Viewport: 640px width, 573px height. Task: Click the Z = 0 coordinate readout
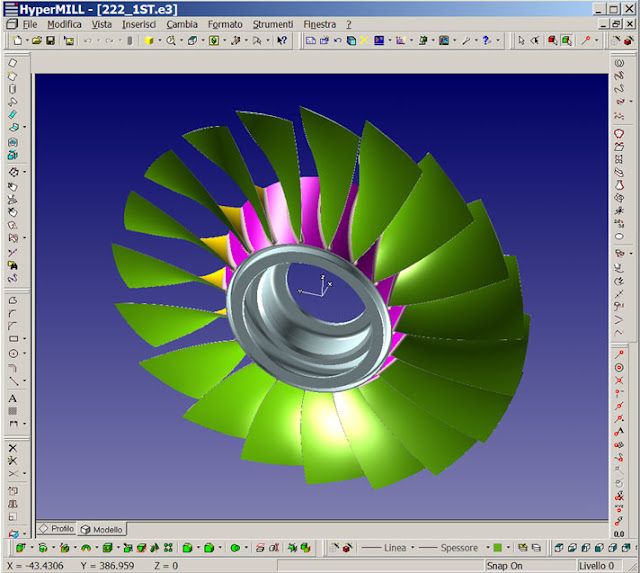point(166,566)
